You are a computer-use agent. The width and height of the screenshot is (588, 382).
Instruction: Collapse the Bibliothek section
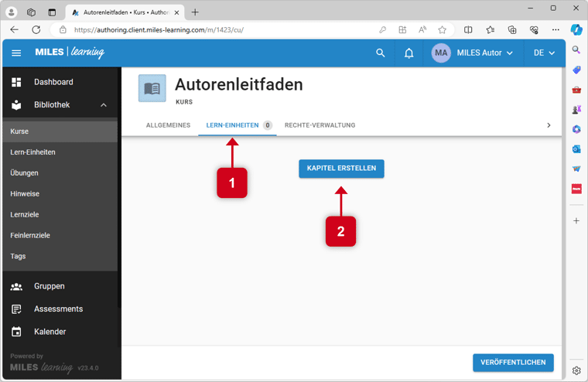(104, 105)
